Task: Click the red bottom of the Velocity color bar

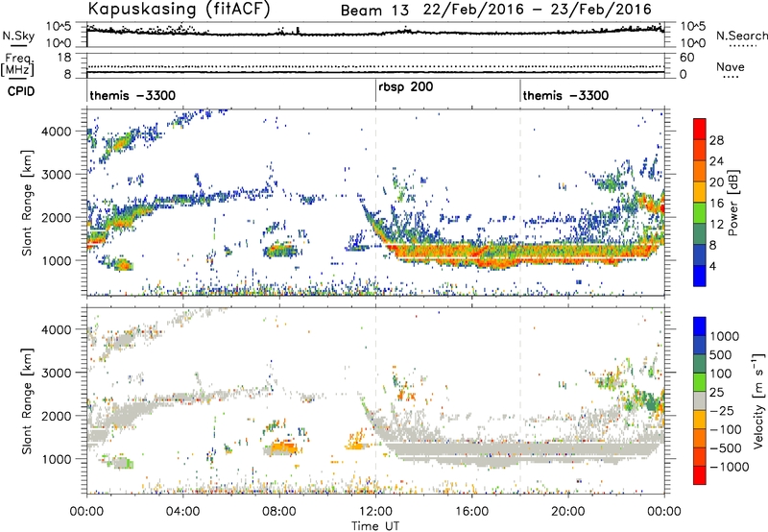Action: tap(700, 475)
